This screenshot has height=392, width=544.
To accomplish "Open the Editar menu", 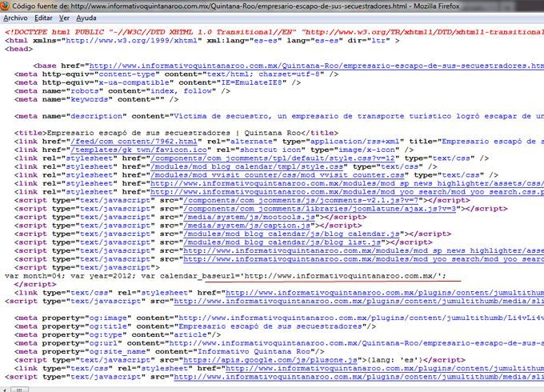I will 43,18.
